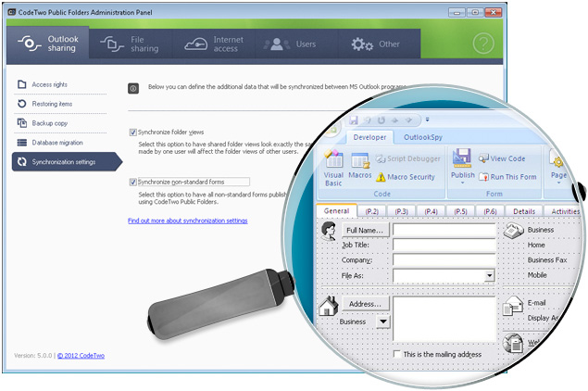Select the General form page tab
The image size is (588, 391).
[336, 211]
